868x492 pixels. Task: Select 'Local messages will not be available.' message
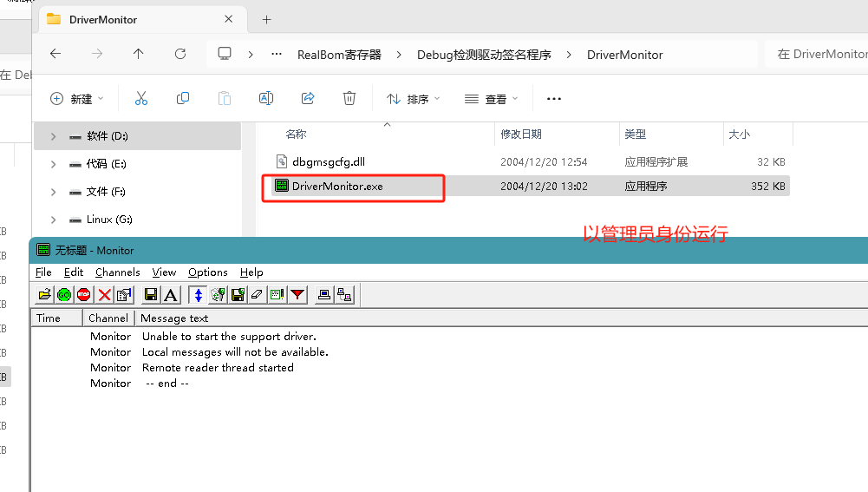click(x=235, y=351)
